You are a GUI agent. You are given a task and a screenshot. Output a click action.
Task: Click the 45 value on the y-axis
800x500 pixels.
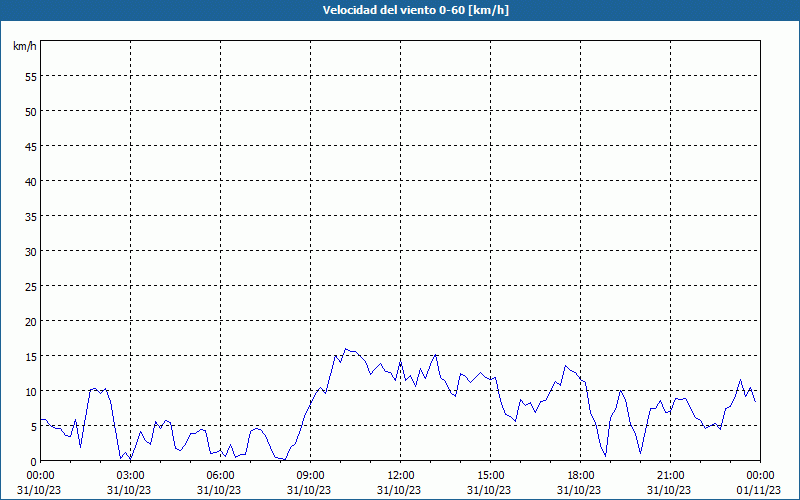coord(31,147)
